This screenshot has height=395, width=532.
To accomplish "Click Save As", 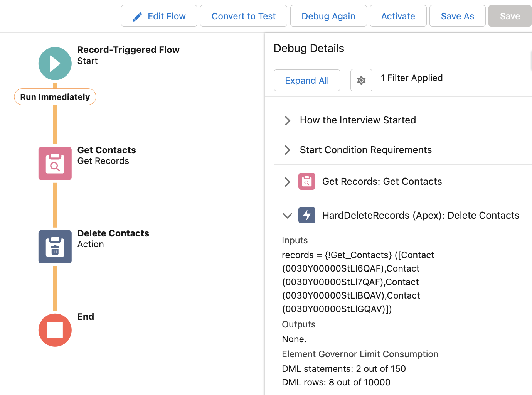I will point(457,16).
